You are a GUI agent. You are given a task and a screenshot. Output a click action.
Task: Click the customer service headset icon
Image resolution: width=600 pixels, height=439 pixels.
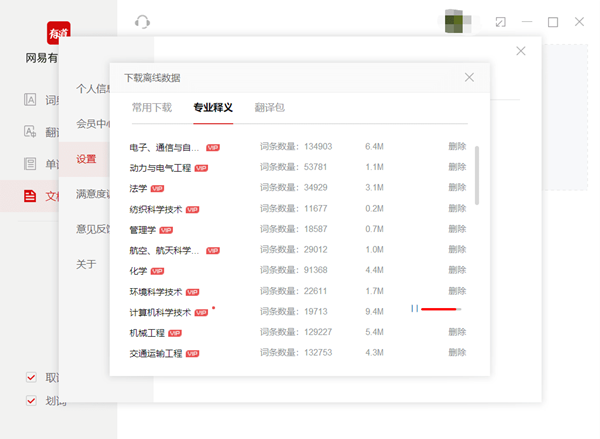142,22
